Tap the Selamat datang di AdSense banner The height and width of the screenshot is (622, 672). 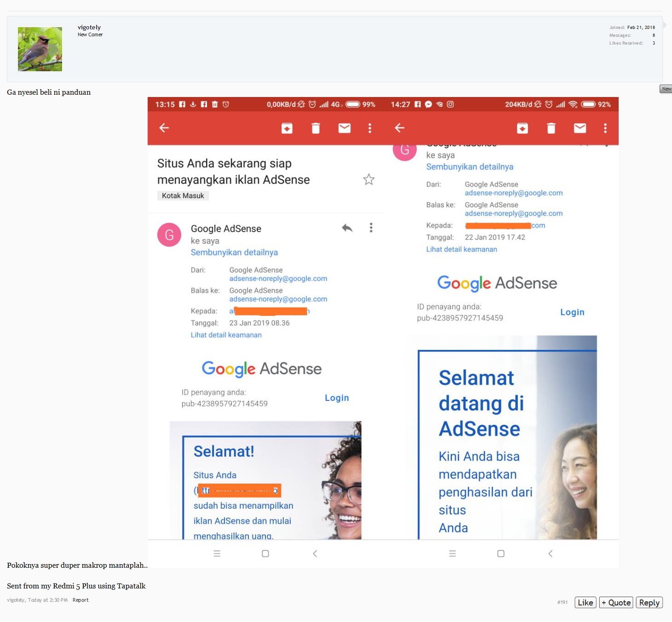[507, 438]
